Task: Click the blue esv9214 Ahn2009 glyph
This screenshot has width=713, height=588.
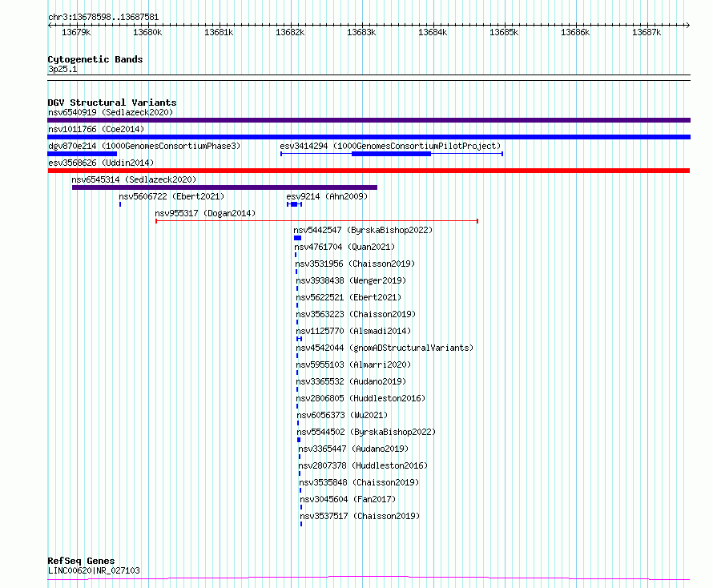Action: (294, 204)
